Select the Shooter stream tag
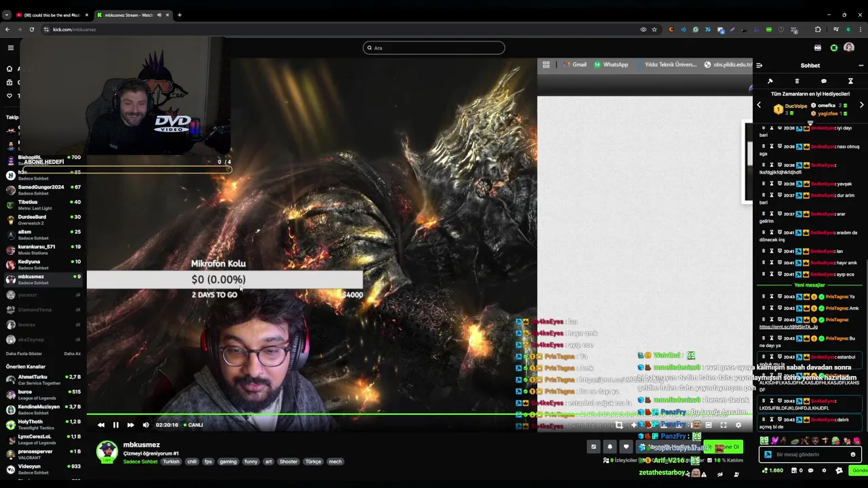Image resolution: width=868 pixels, height=488 pixels. [288, 462]
